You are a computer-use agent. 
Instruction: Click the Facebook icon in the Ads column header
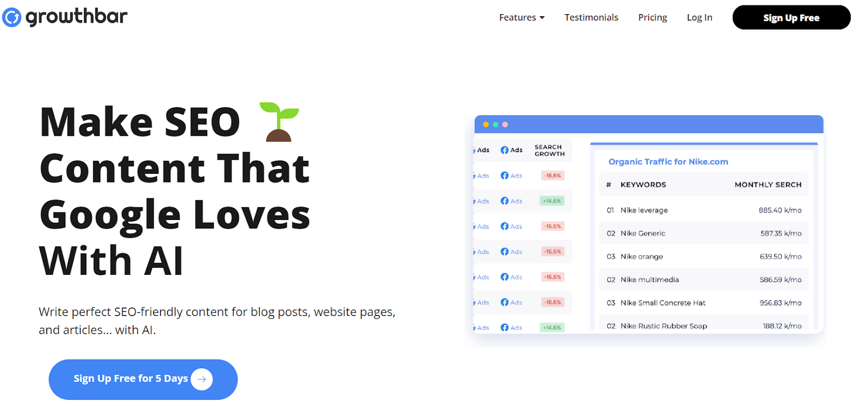(x=505, y=150)
